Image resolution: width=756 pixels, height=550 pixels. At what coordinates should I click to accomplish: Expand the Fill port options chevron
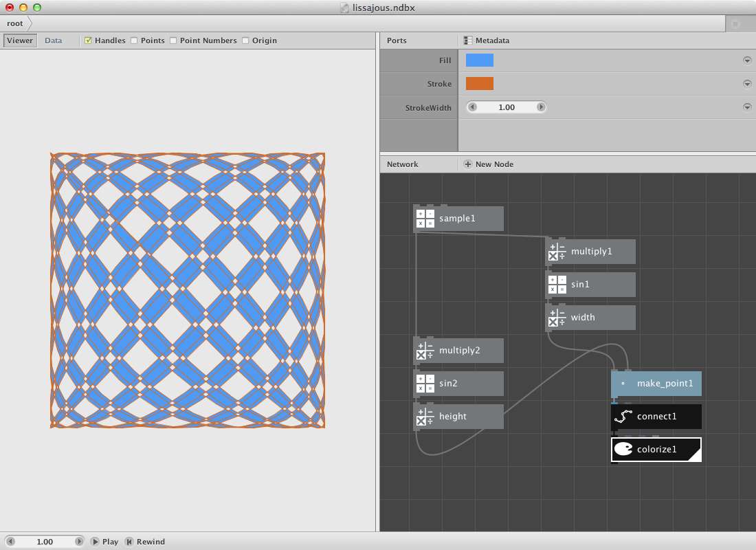pos(747,60)
